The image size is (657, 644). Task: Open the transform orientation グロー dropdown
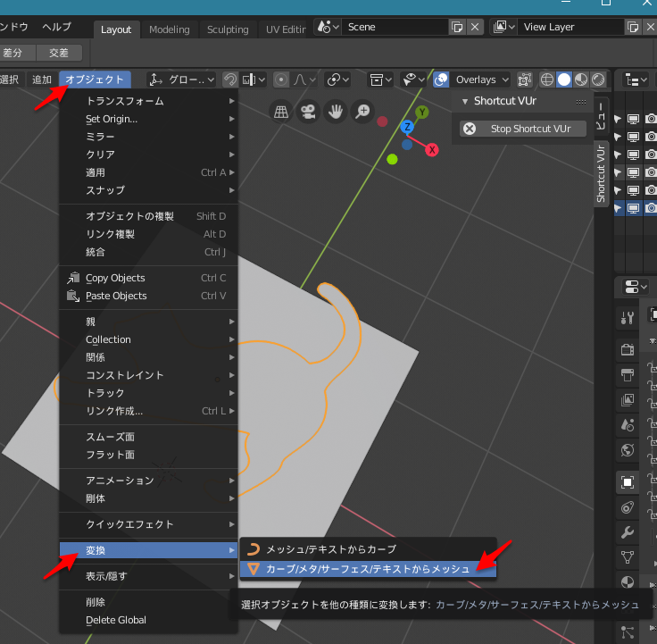click(181, 79)
